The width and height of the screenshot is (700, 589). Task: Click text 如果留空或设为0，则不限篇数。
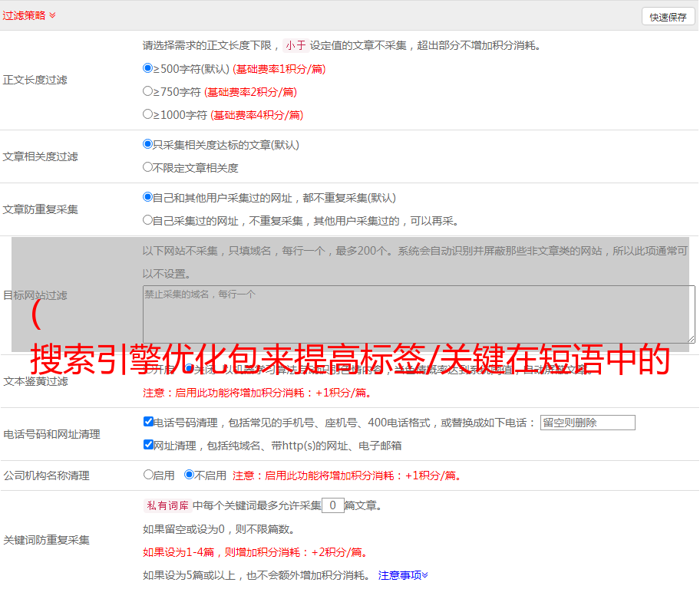219,529
